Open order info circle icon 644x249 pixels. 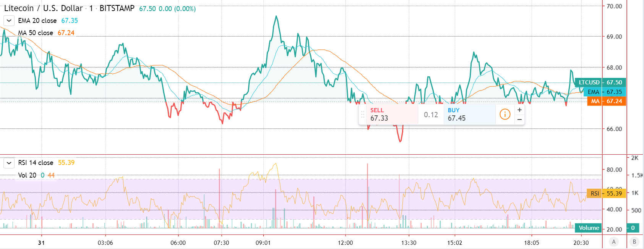pos(505,114)
